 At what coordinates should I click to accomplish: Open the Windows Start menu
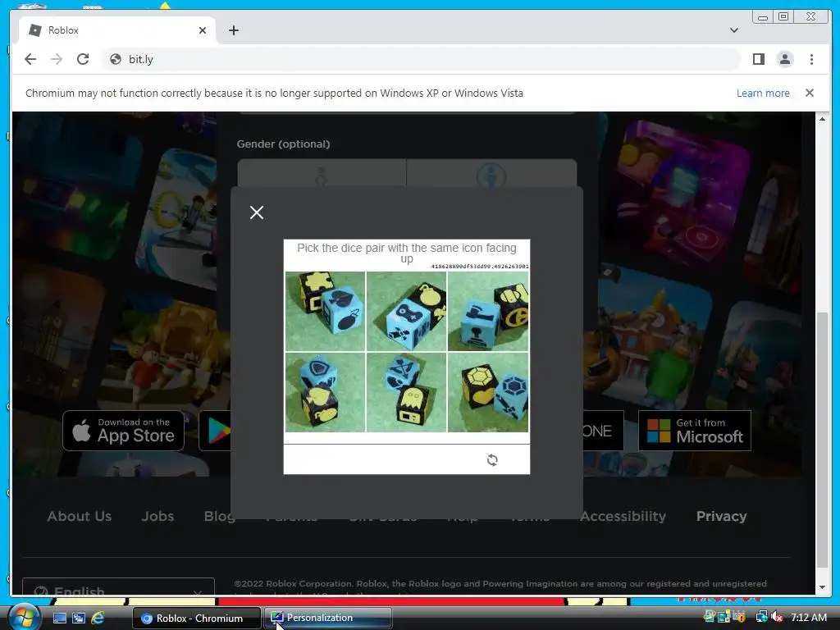point(25,617)
